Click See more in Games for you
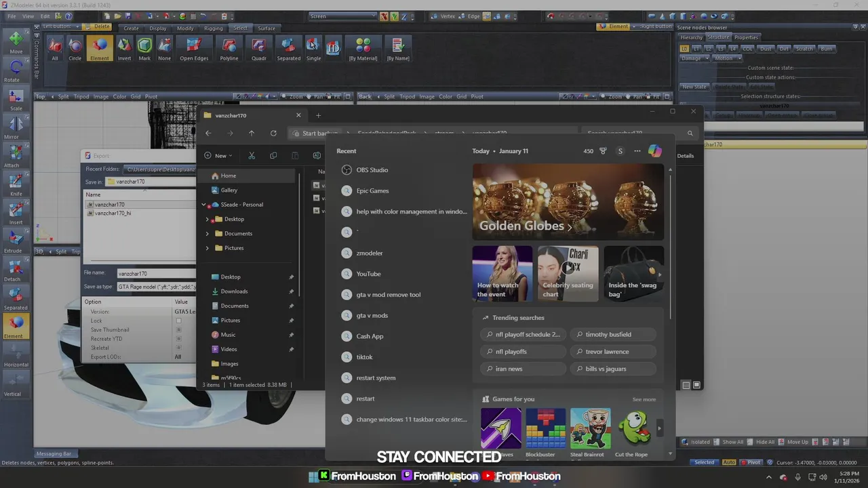 point(644,399)
